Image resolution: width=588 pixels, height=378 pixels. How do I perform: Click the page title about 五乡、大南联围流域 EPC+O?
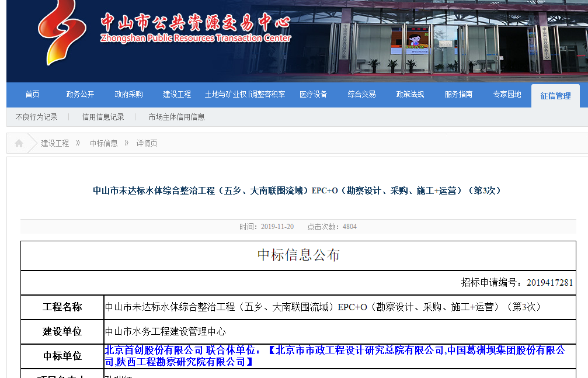(x=298, y=190)
